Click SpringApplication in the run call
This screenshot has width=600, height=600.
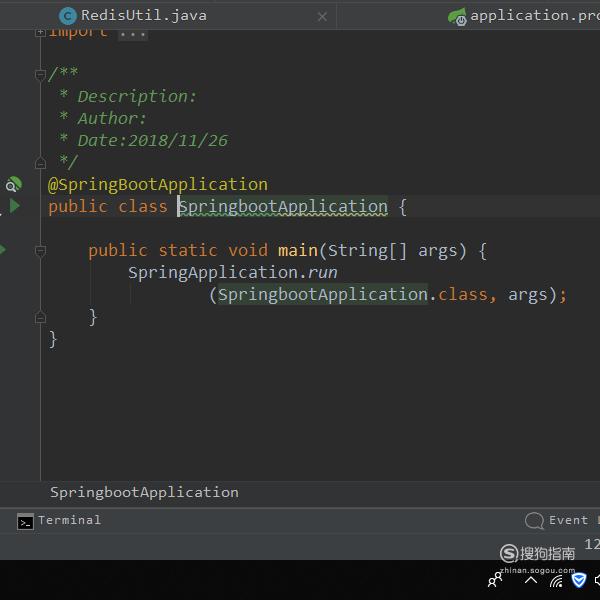pyautogui.click(x=213, y=273)
